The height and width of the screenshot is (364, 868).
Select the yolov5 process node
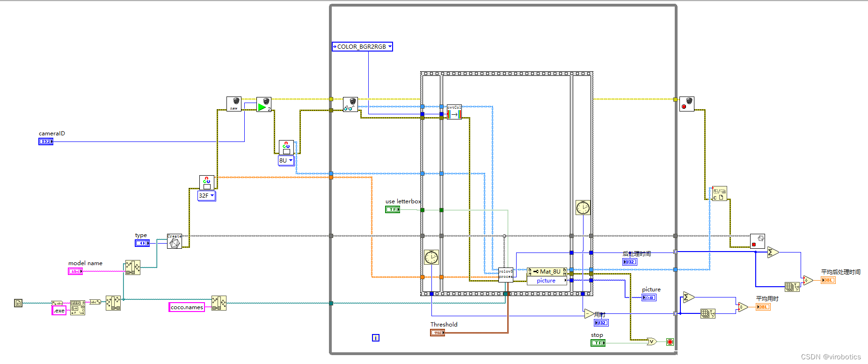[506, 275]
